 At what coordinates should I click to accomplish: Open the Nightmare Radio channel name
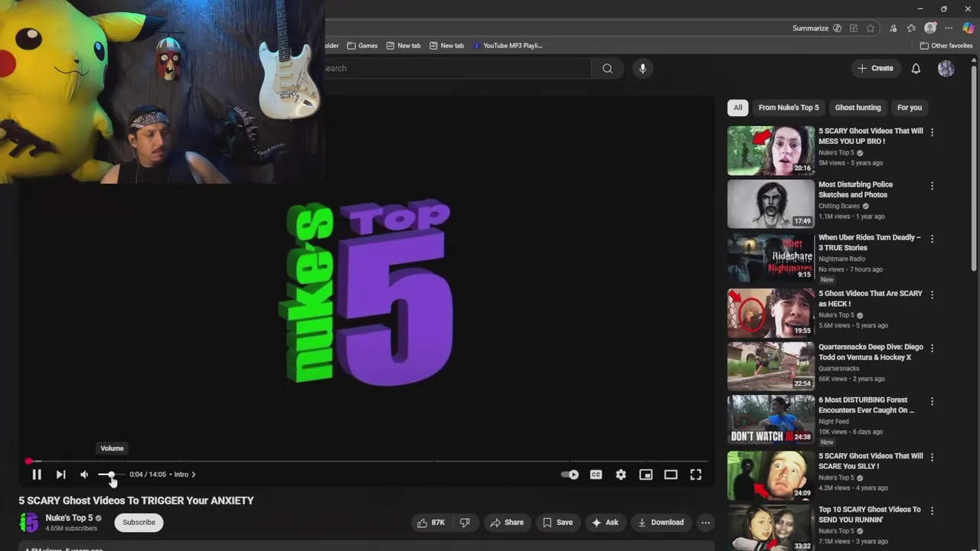point(841,259)
